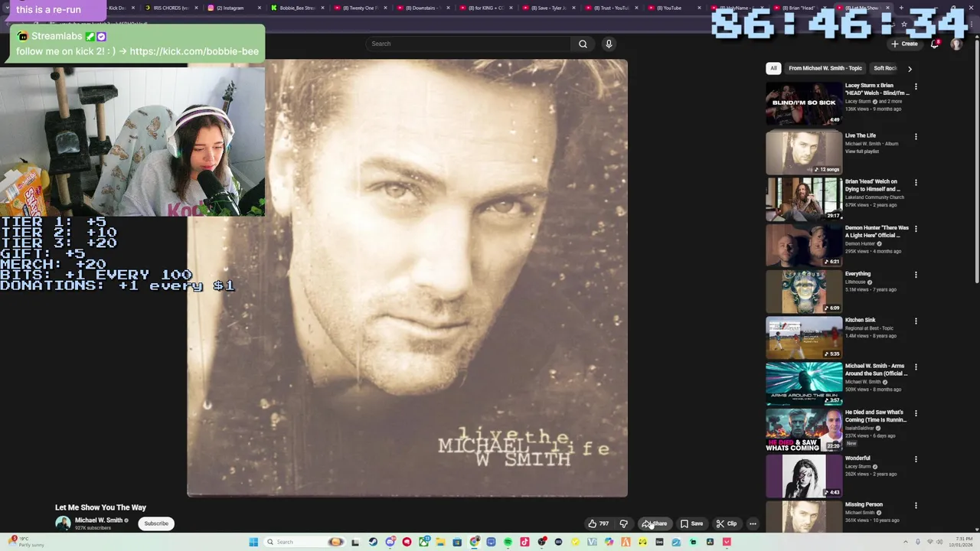
Task: Click Missing Person video title
Action: coord(864,504)
